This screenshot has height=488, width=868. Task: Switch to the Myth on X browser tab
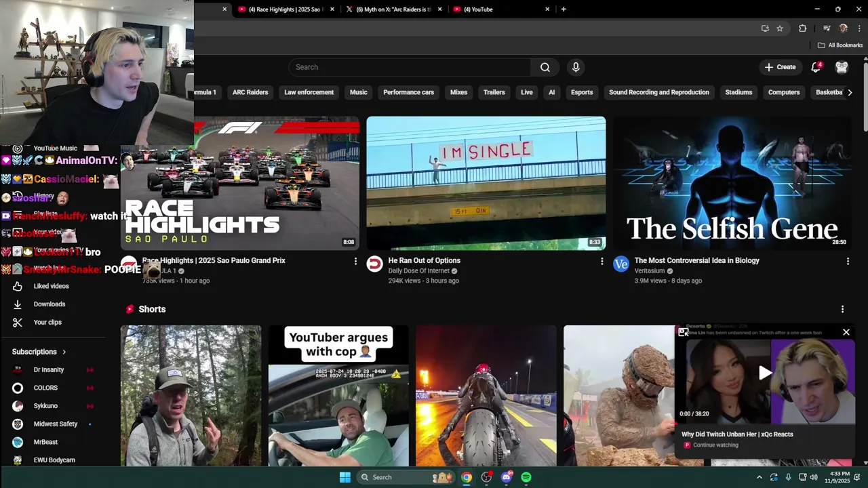coord(393,9)
